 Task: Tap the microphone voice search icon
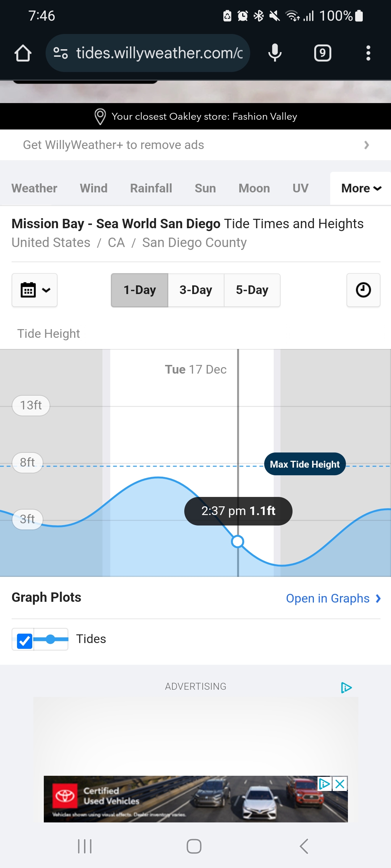pyautogui.click(x=275, y=53)
